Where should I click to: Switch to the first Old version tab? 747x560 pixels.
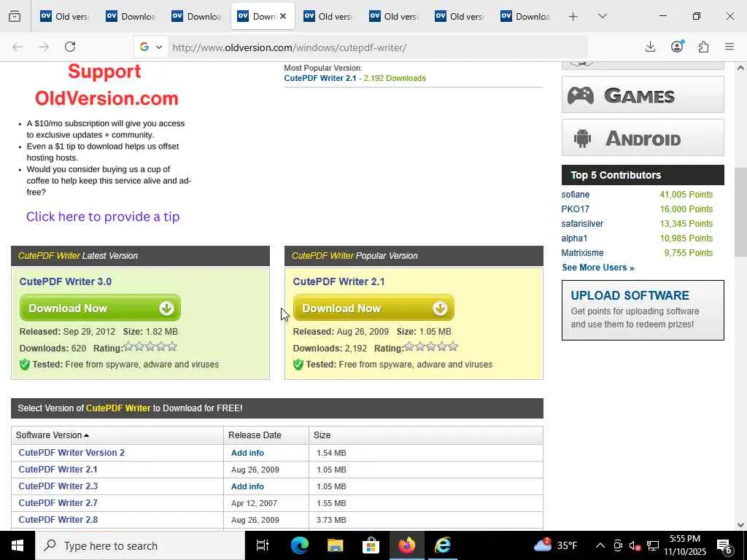[x=65, y=16]
